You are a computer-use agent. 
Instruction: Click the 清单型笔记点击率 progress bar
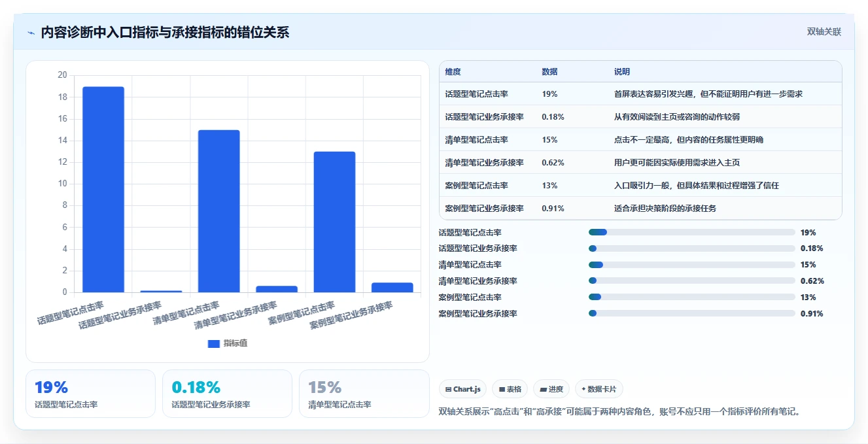pos(692,265)
